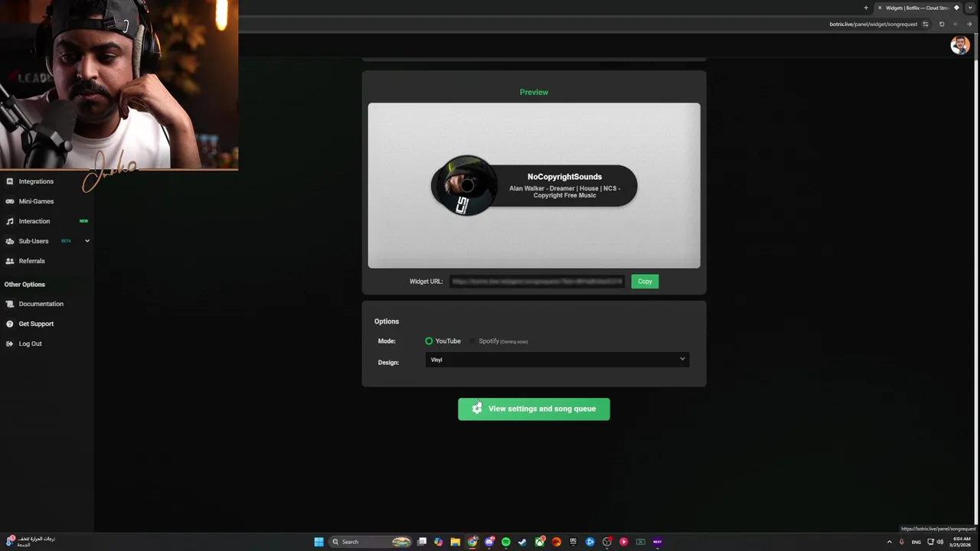Image resolution: width=980 pixels, height=551 pixels.
Task: Open the weather widget on taskbar
Action: [31, 541]
